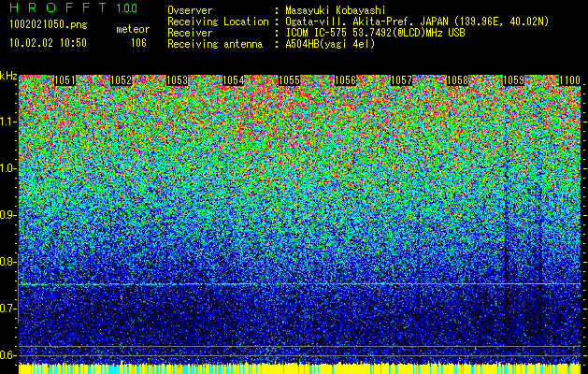This screenshot has height=374, width=588.
Task: Click the 0.9 kHz axis label
Action: pos(7,215)
